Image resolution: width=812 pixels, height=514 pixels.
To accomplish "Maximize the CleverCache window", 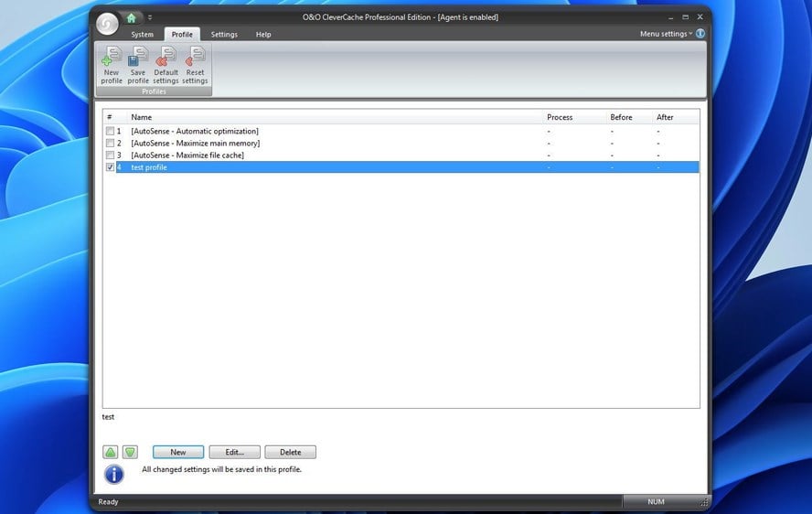I will tap(685, 17).
